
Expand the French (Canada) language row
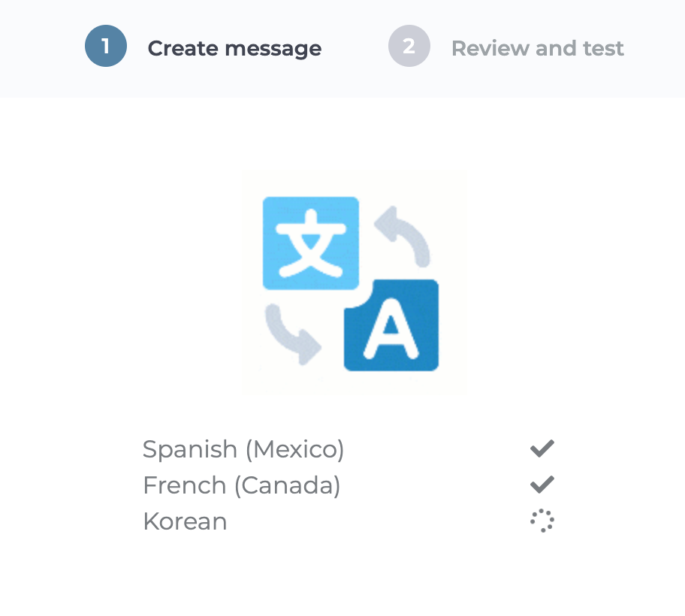pos(241,485)
